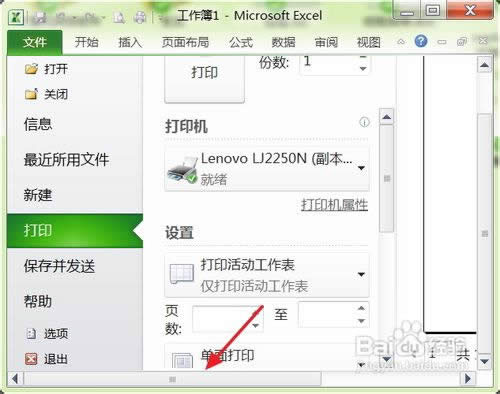
Task: Click the print settings vertical scrollbar thumb
Action: coord(387,178)
